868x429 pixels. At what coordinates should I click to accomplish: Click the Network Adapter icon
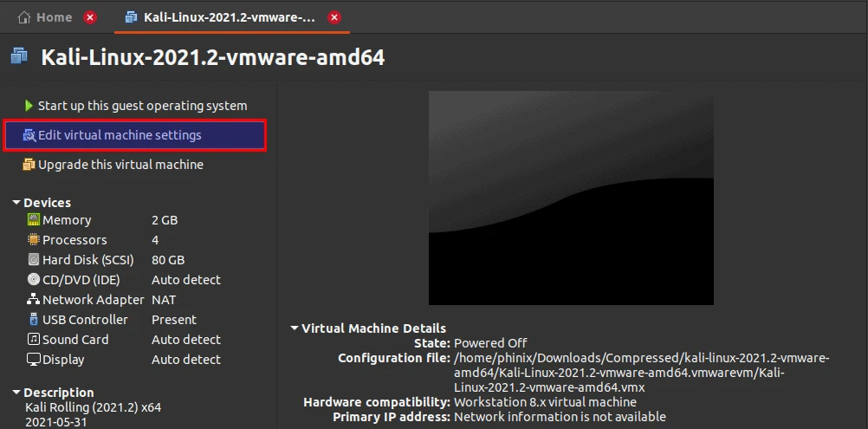point(34,300)
